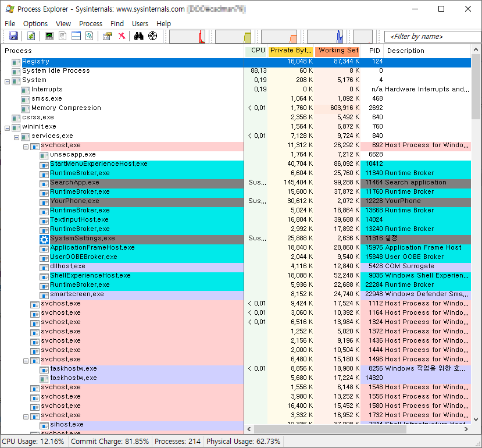The width and height of the screenshot is (482, 448).
Task: Collapse the svchost.exe PID 1732 node
Action: [x=26, y=417]
